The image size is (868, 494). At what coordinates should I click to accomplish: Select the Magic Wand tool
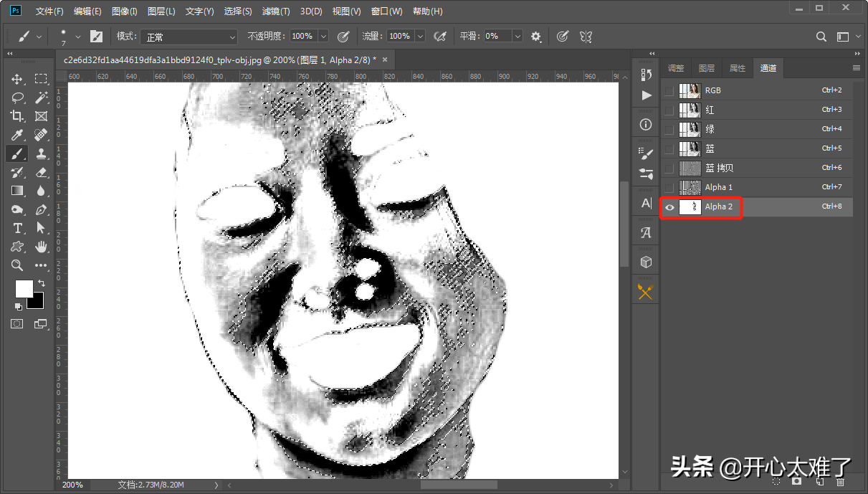(41, 98)
